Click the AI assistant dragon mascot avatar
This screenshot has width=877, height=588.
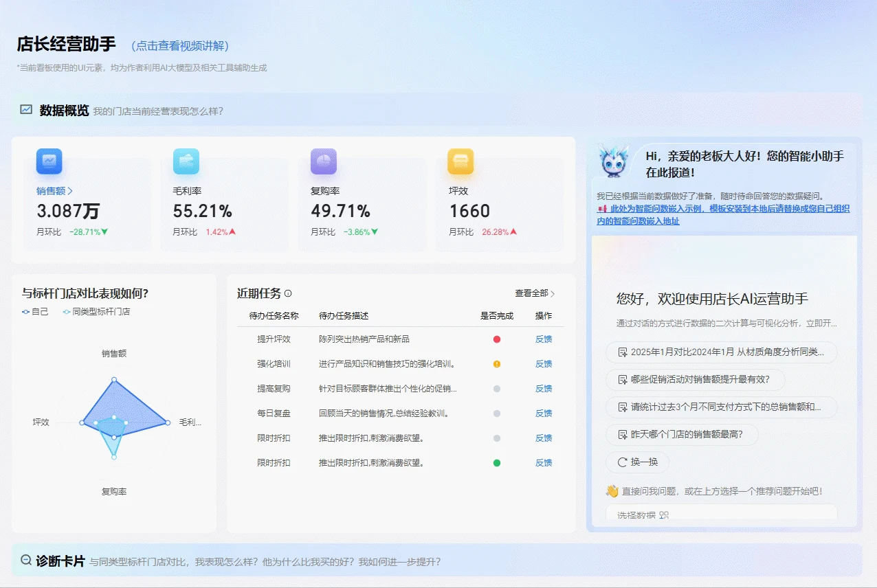point(613,162)
